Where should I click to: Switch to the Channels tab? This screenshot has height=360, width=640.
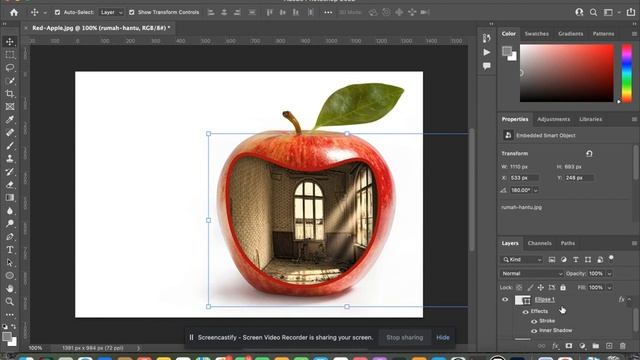coord(539,243)
